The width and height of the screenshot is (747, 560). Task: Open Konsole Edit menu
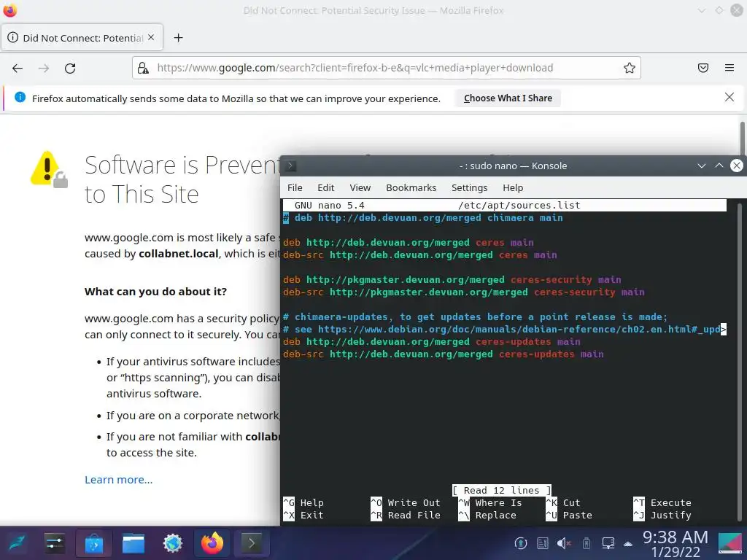326,187
